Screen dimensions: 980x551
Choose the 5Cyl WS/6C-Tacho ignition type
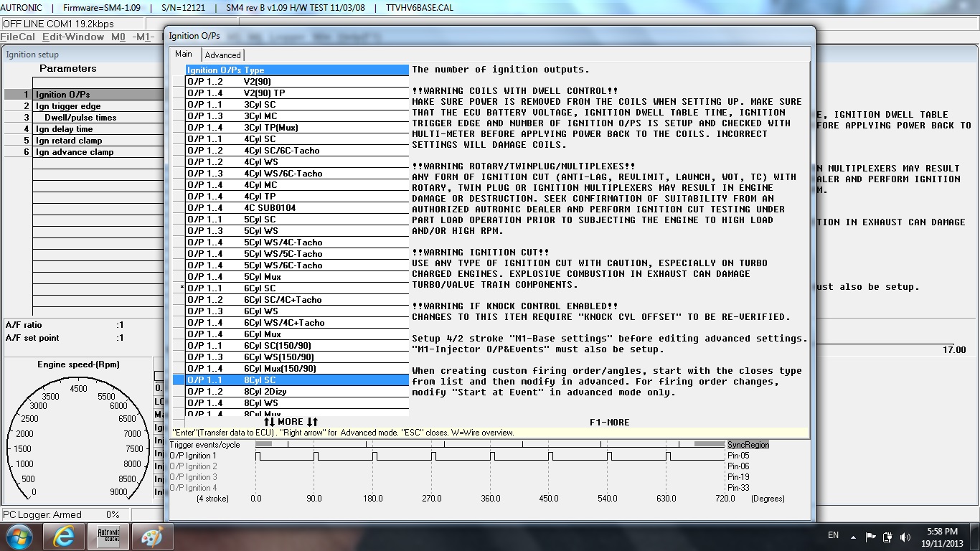point(297,265)
